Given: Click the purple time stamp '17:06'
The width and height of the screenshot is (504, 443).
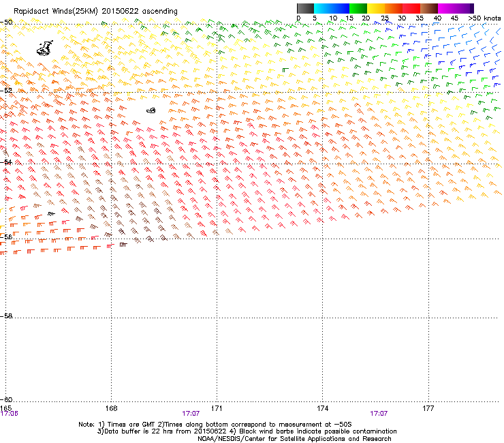Looking at the screenshot, I should click(10, 414).
